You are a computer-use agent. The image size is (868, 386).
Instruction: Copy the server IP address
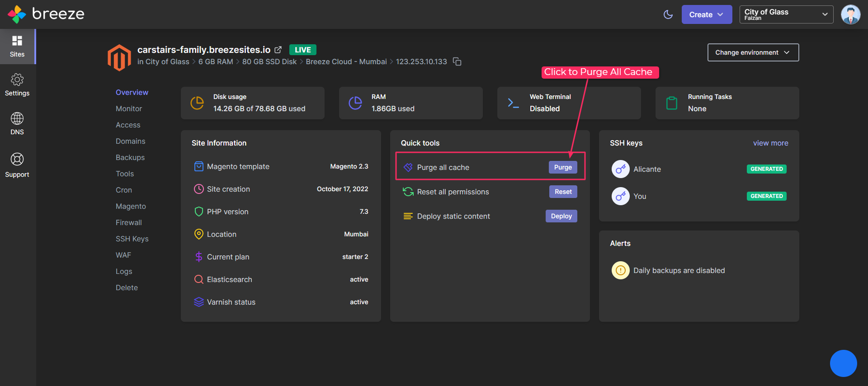click(x=457, y=61)
